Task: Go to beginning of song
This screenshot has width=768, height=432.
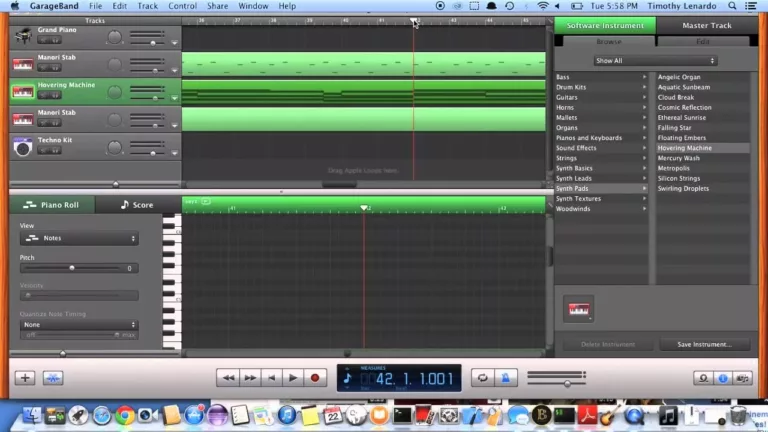Action: point(271,378)
